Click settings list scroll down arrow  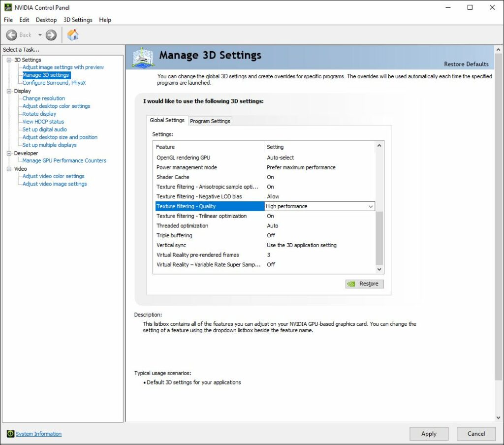(379, 269)
